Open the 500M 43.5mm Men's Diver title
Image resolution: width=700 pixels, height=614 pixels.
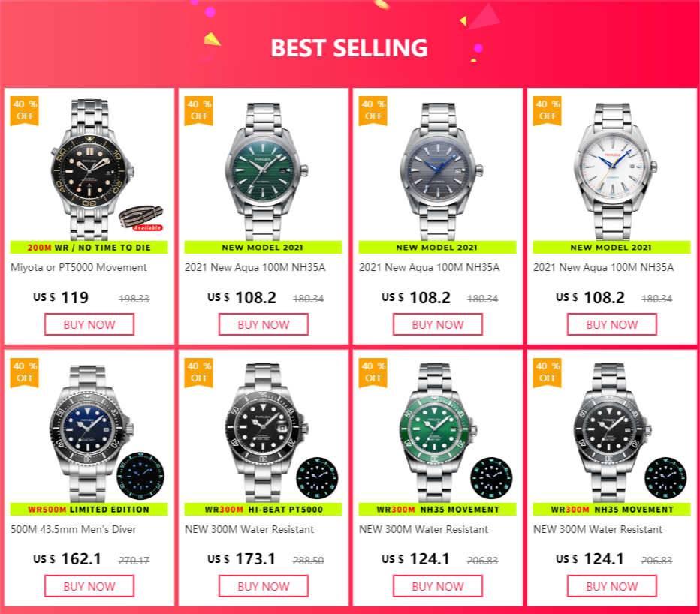point(74,529)
